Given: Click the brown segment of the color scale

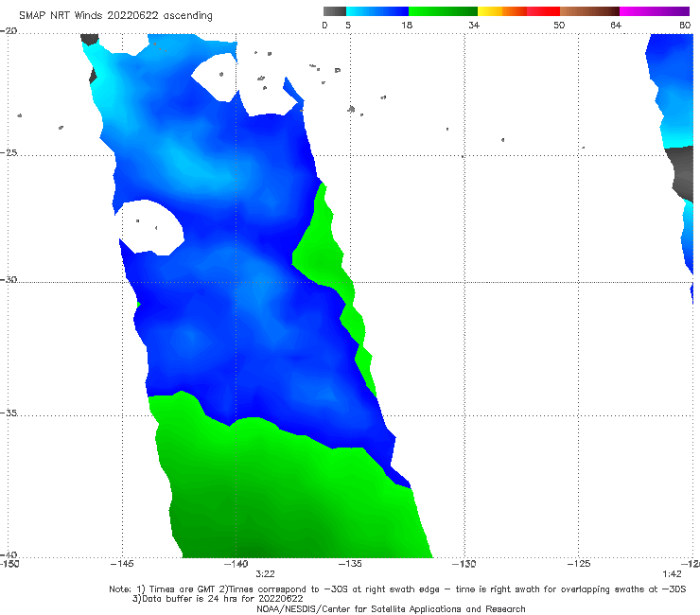Looking at the screenshot, I should tap(589, 11).
